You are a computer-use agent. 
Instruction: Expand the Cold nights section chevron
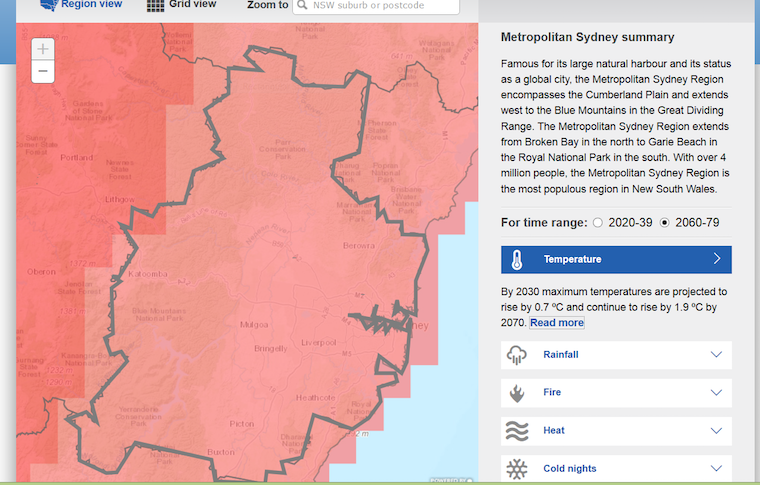(x=716, y=468)
